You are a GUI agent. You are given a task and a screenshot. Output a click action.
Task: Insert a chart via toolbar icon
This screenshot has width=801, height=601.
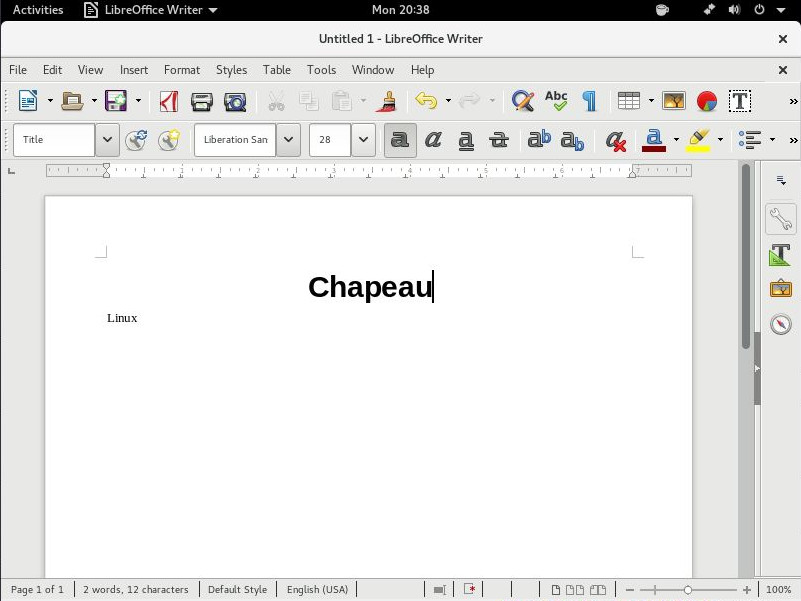tap(707, 101)
